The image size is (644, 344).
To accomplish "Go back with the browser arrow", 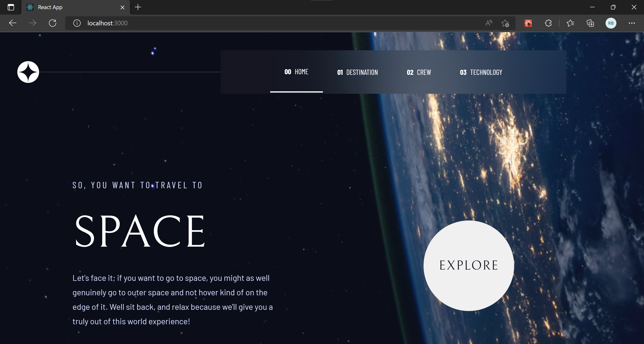I will click(12, 23).
